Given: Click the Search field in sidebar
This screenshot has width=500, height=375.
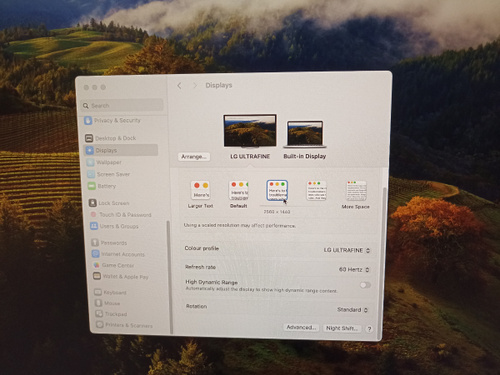Looking at the screenshot, I should coord(122,105).
